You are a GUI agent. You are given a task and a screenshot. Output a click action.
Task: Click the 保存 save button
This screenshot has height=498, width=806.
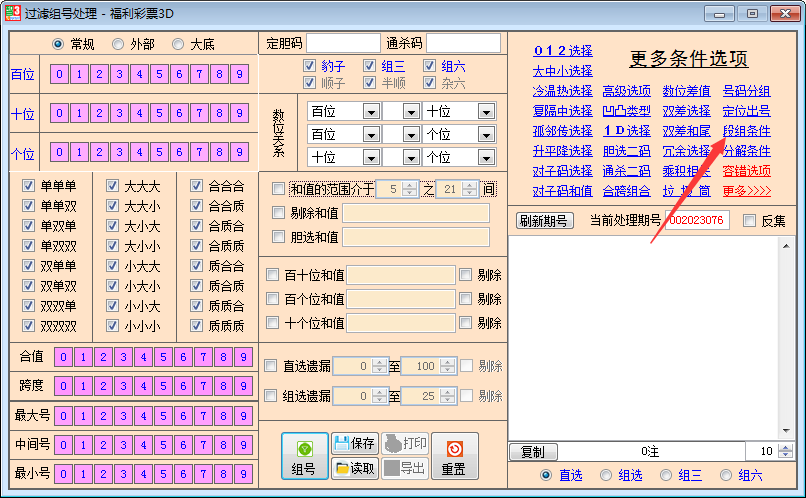pyautogui.click(x=355, y=443)
